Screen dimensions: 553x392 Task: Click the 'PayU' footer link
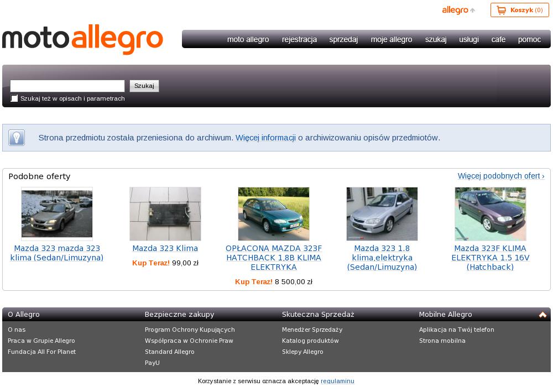coord(152,362)
